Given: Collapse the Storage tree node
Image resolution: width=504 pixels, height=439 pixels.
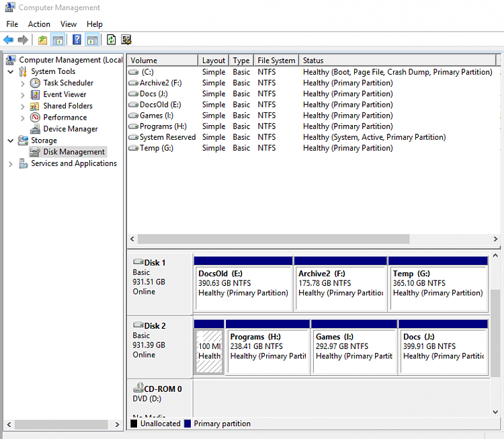Looking at the screenshot, I should pyautogui.click(x=11, y=141).
